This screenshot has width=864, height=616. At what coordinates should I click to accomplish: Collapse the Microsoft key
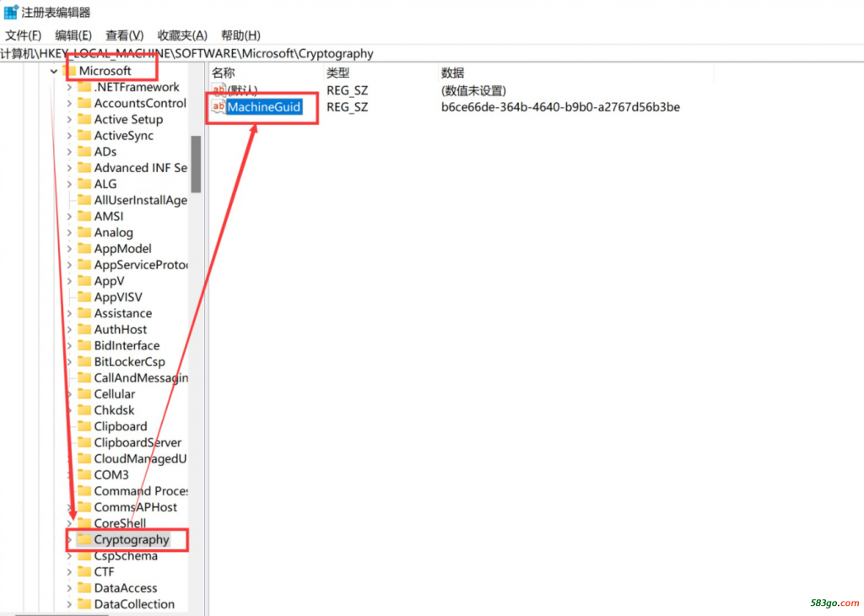point(53,71)
